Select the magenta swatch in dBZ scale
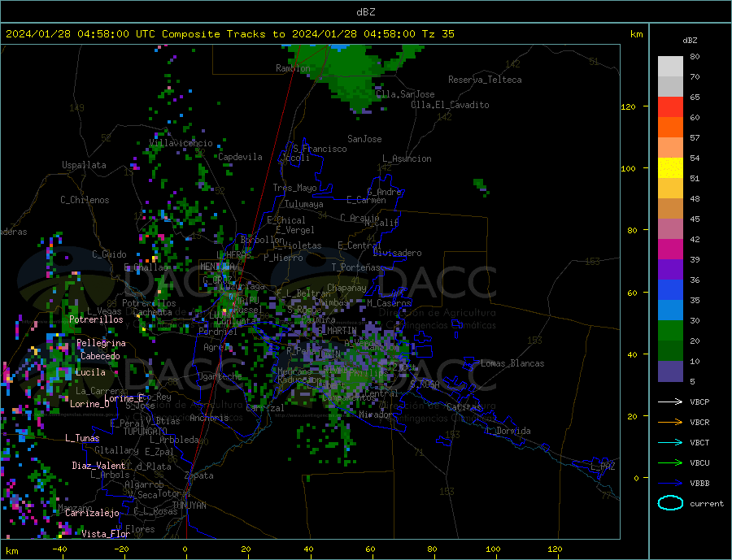This screenshot has height=560, width=732. pyautogui.click(x=670, y=250)
